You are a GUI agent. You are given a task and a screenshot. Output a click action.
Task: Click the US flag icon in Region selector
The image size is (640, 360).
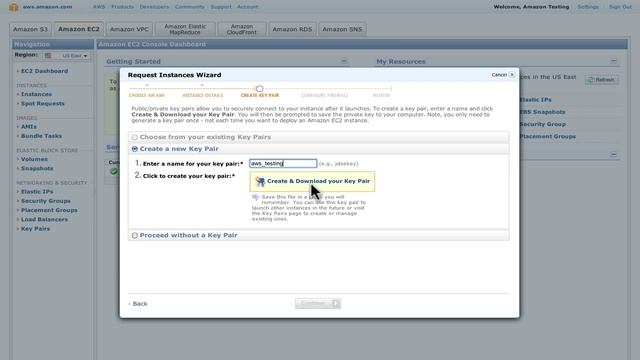[48, 56]
